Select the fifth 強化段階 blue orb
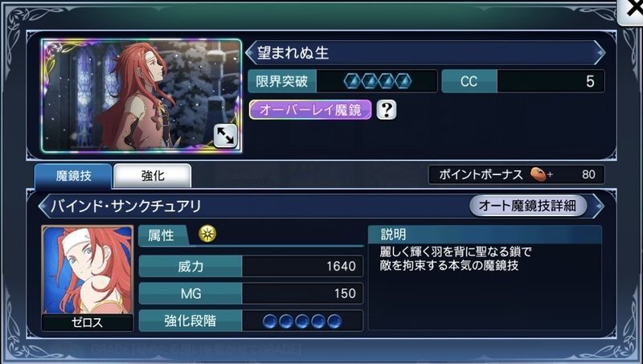Viewport: 643px width, 364px height. (x=334, y=321)
